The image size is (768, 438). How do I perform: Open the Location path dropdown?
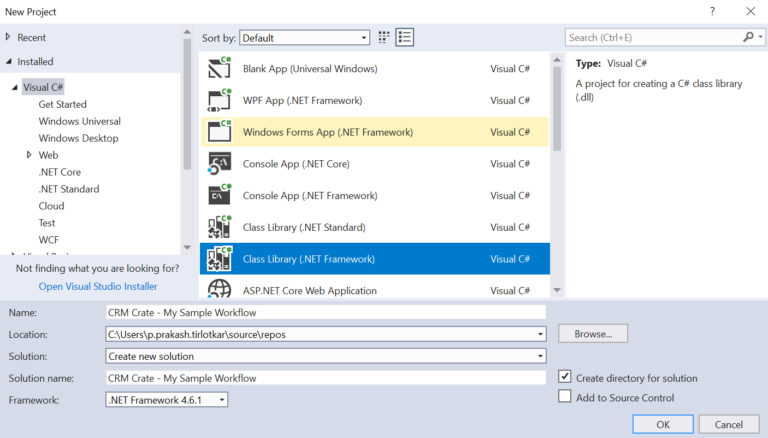pos(540,334)
